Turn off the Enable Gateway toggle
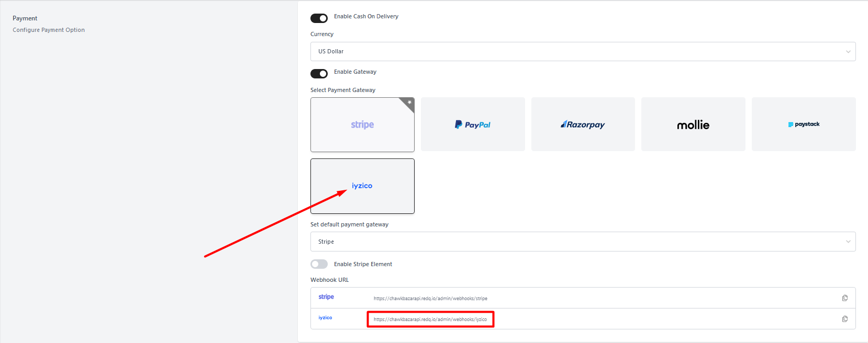Screen dimensions: 868x343 coord(319,74)
